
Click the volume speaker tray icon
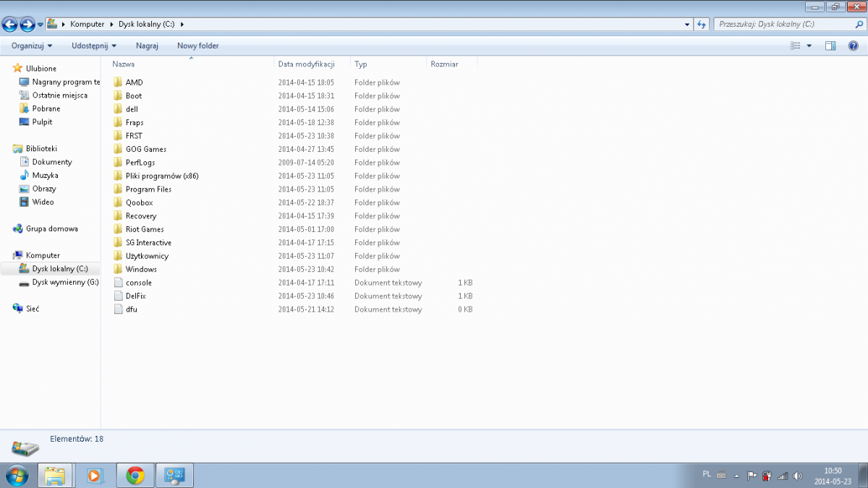pos(798,476)
